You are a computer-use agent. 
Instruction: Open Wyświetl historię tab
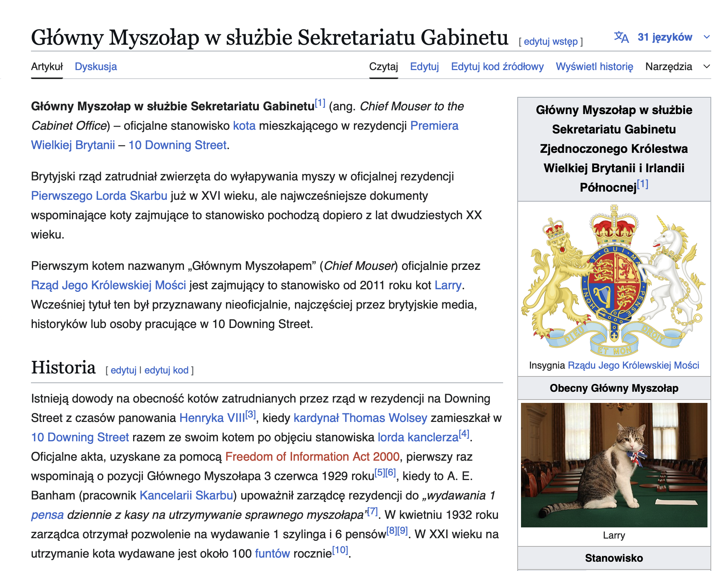pos(594,67)
